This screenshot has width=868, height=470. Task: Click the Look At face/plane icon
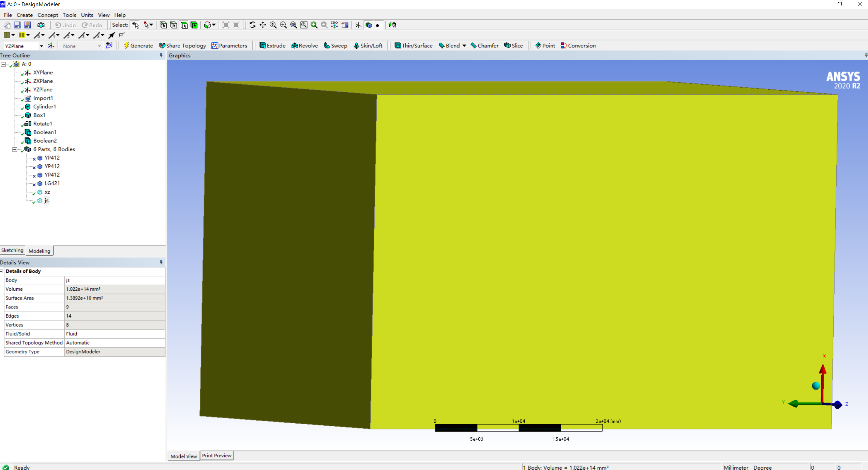(345, 25)
